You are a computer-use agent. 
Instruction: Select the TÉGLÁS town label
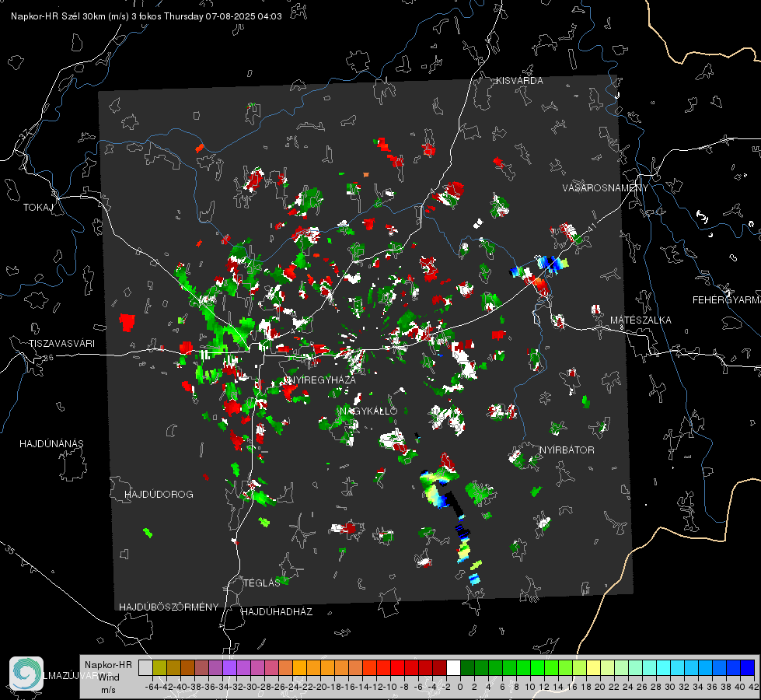[262, 583]
